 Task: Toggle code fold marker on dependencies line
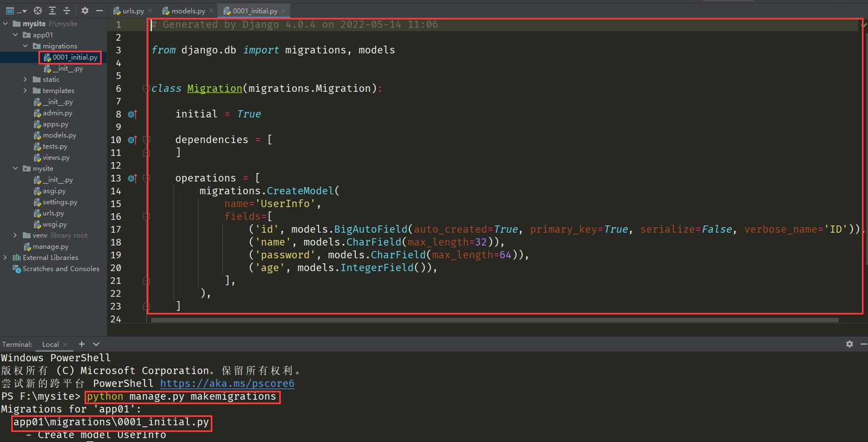coord(146,140)
